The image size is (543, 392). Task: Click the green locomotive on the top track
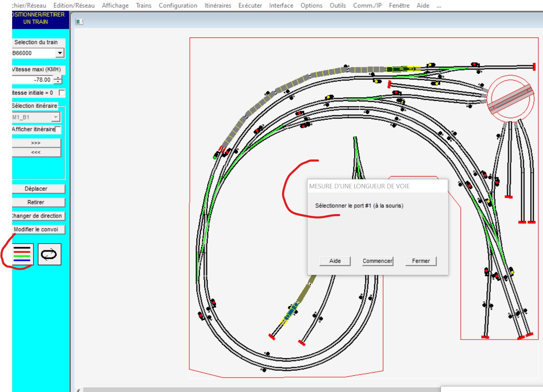click(401, 69)
